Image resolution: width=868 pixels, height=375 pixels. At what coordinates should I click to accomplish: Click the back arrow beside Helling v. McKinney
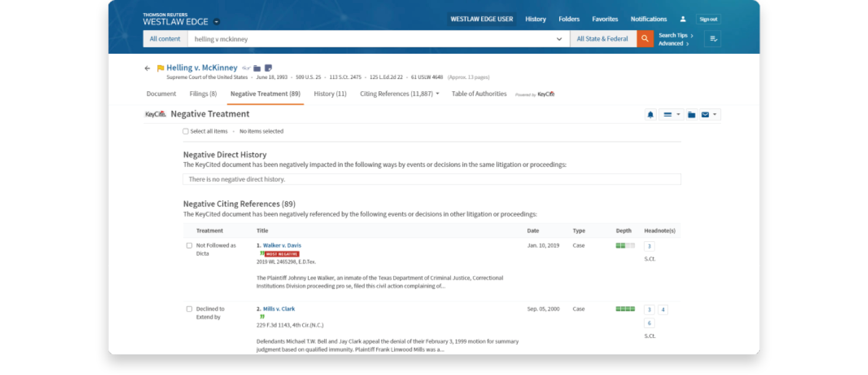(147, 68)
